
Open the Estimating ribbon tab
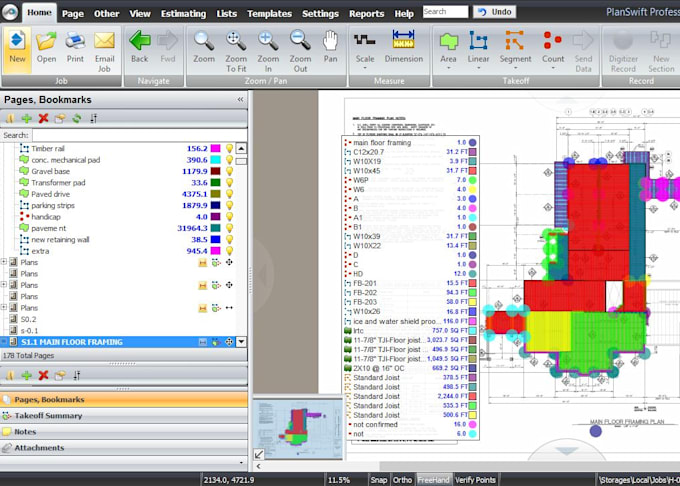point(183,13)
